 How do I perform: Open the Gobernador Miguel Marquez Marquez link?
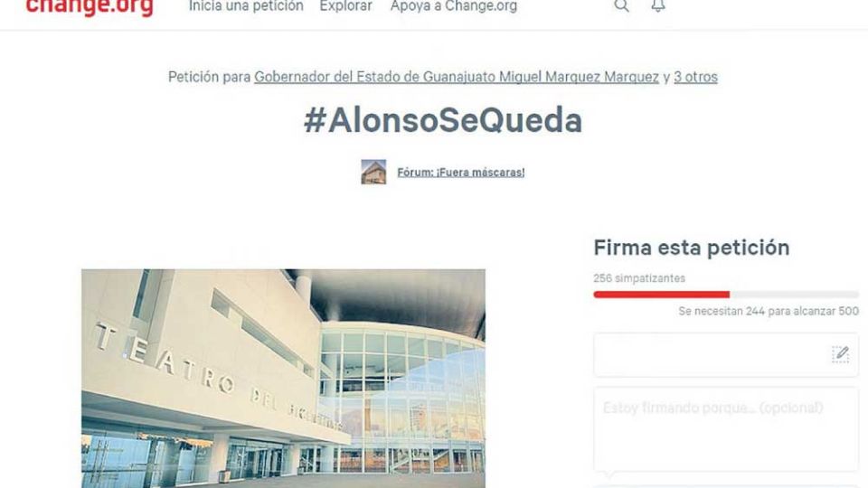coord(456,77)
